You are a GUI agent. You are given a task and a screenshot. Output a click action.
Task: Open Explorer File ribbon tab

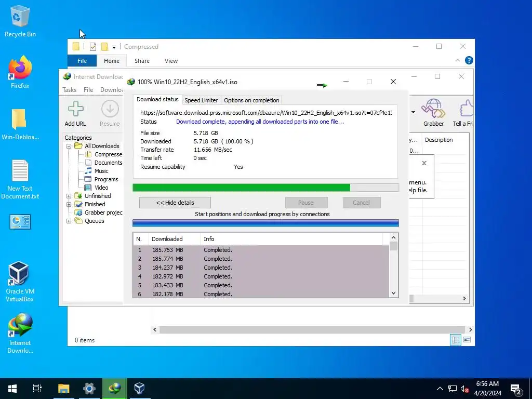click(82, 61)
